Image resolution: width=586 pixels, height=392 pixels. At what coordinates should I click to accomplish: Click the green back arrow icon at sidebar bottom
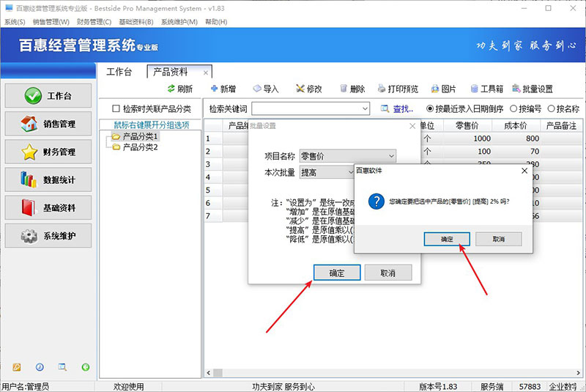point(86,367)
